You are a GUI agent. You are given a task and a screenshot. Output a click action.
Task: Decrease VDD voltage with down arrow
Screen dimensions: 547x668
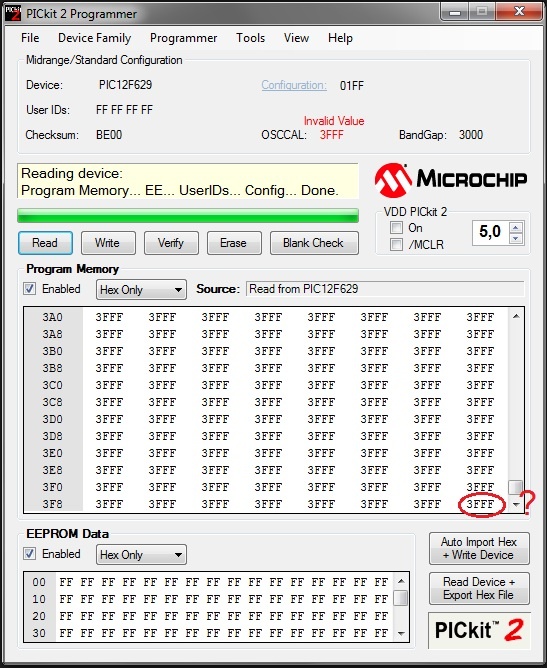(x=516, y=239)
